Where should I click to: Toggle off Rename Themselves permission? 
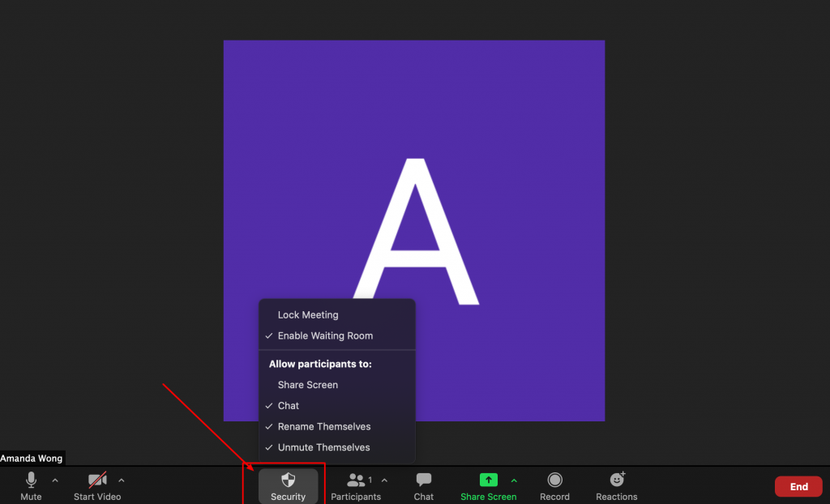coord(324,426)
